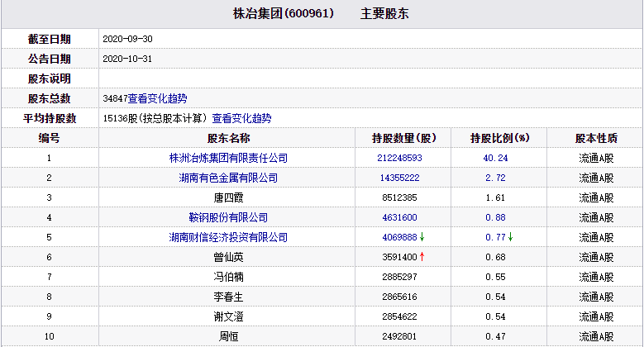Screen dimensions: 644x347
Task: Click holding amount 4631600
Action: [399, 217]
